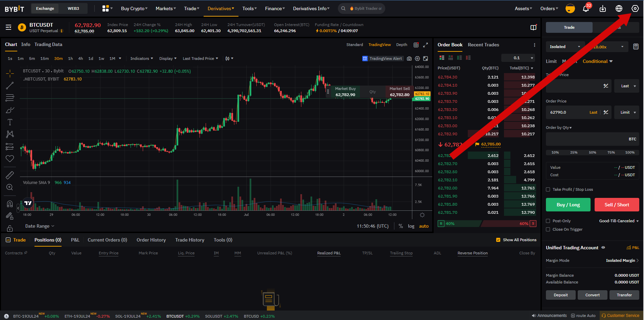Open the order calculator icon

tap(636, 47)
